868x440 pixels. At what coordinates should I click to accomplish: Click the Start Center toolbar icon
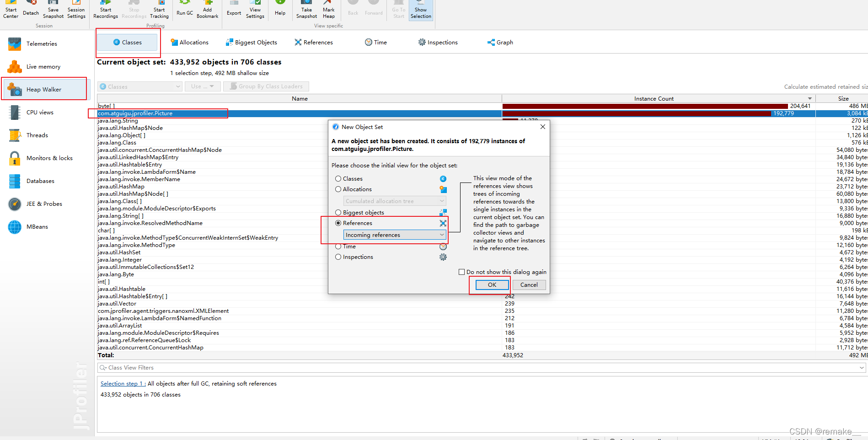pos(11,10)
